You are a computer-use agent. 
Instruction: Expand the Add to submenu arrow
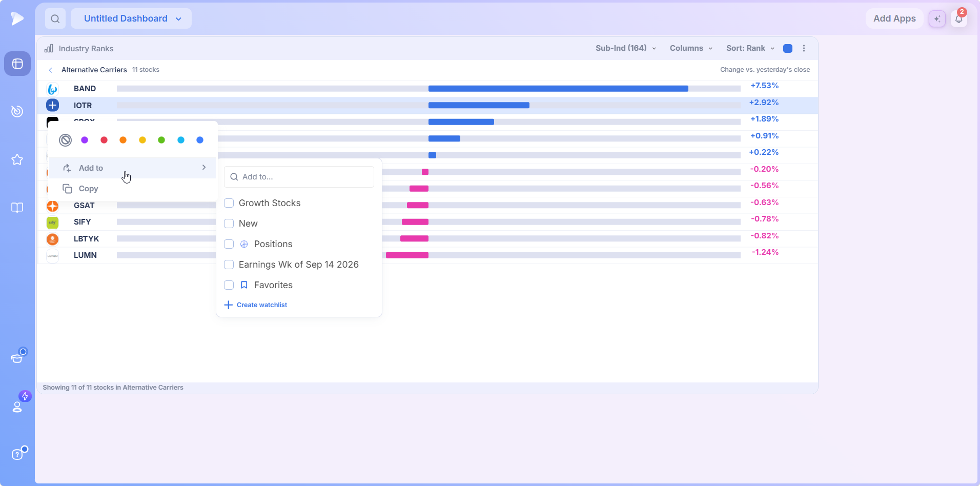point(204,168)
